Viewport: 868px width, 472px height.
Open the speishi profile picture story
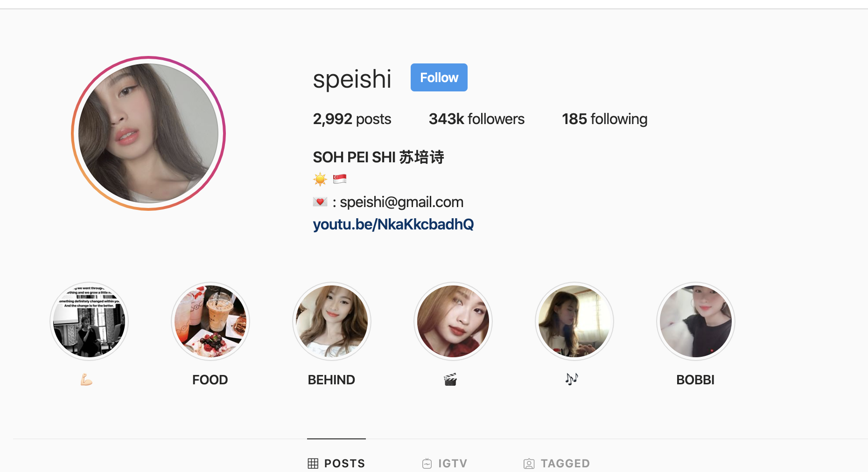(148, 133)
